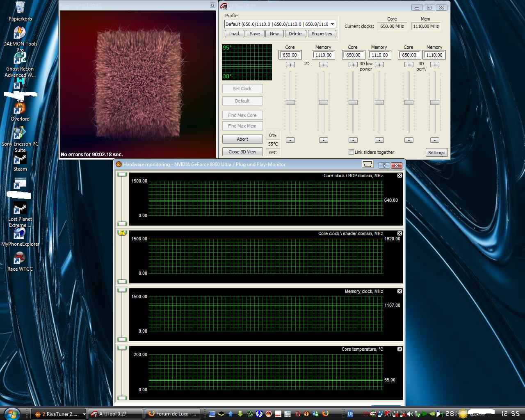Click the 2D Core clock slider thumb
Image resolution: width=525 pixels, height=420 pixels.
pyautogui.click(x=290, y=102)
